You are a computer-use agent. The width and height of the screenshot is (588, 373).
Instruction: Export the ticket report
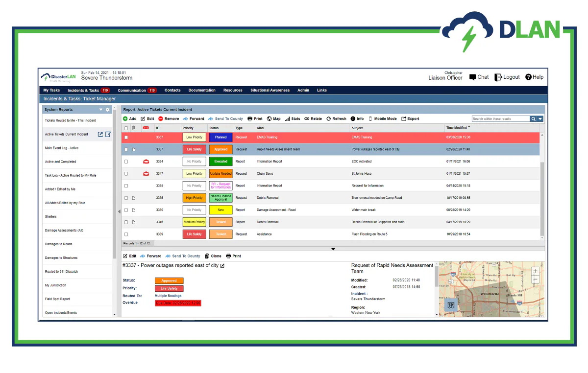[410, 118]
